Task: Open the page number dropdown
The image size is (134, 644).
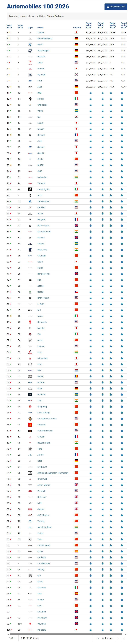Action: tap(97, 638)
